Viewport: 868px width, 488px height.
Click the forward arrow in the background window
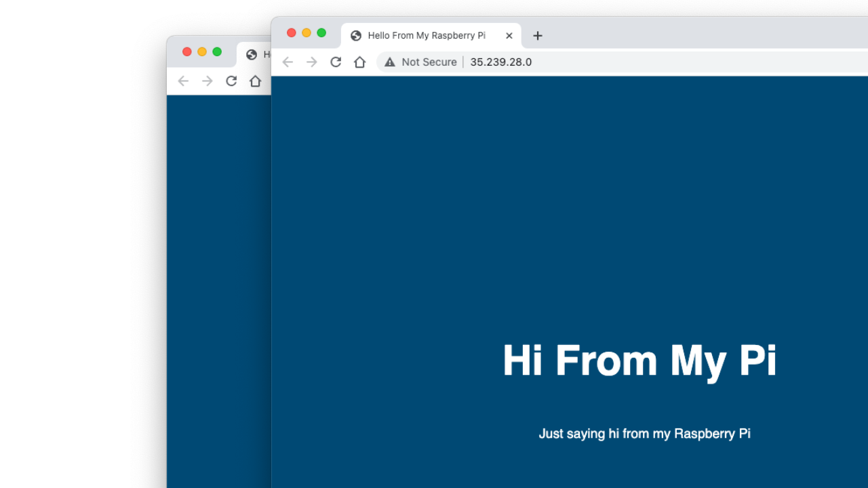[x=207, y=81]
